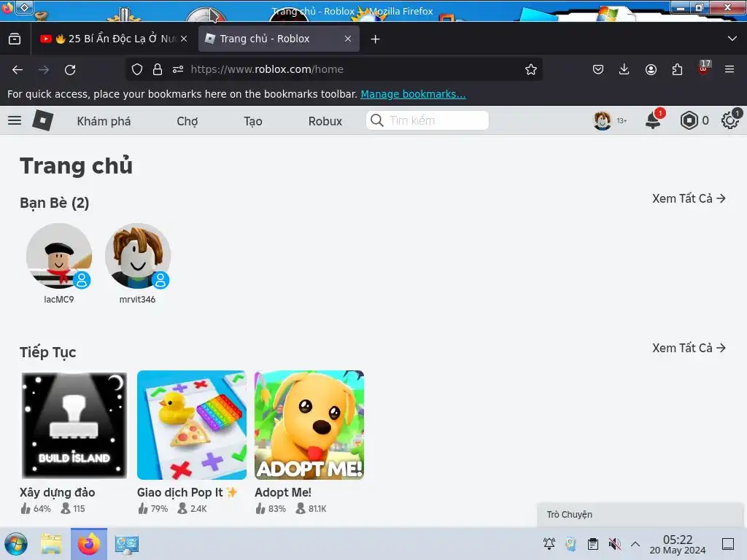Open the Adopt Me! game thumbnail
The image size is (747, 560).
[309, 425]
